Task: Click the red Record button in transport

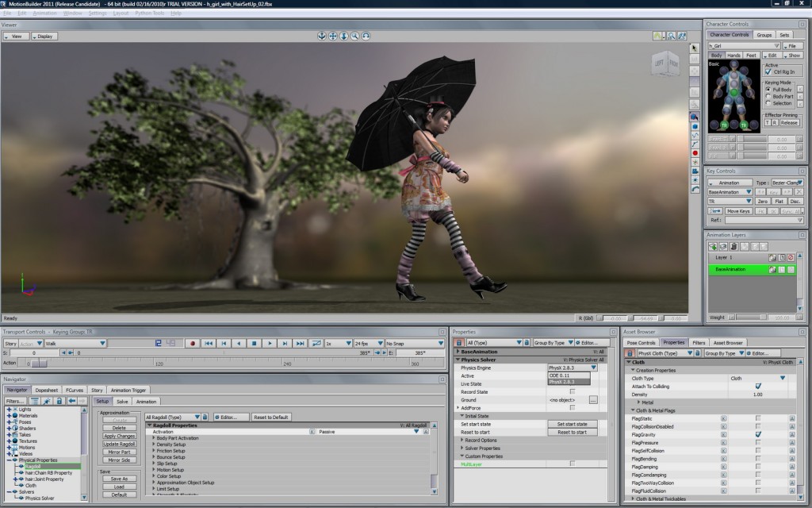Action: click(x=191, y=343)
